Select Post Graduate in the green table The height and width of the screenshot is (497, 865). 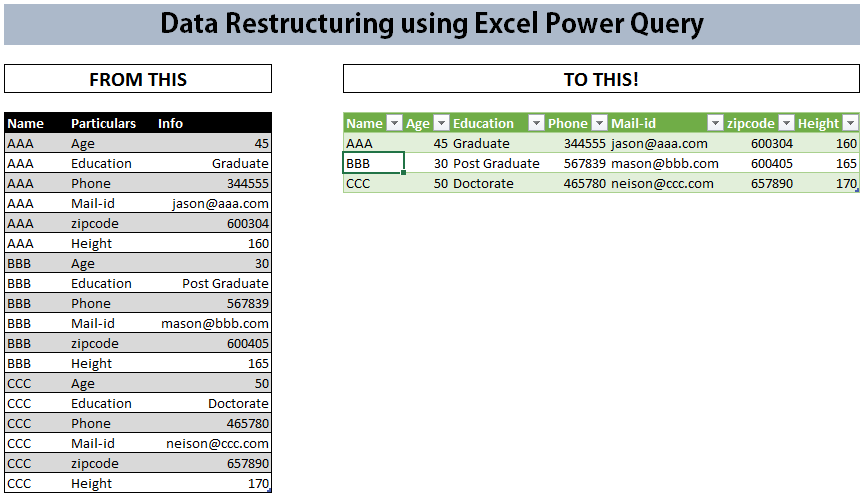496,163
